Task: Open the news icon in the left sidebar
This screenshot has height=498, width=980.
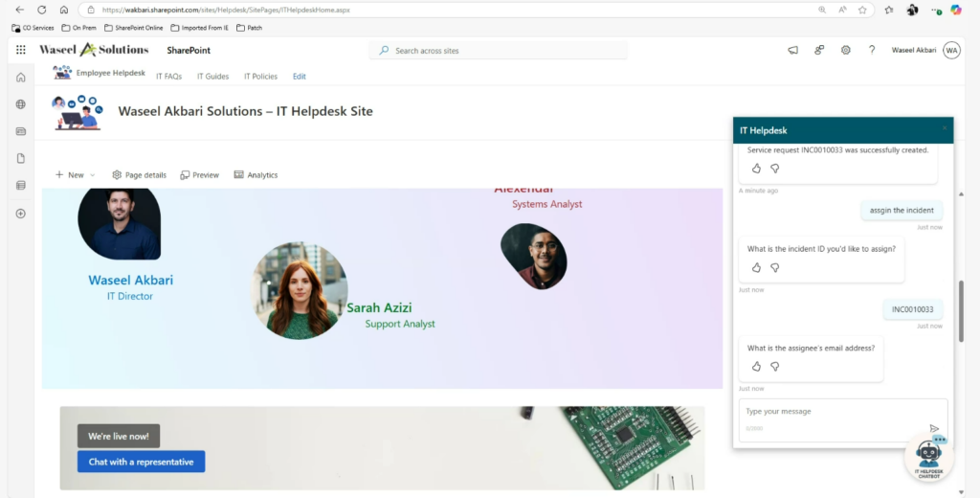Action: [21, 131]
